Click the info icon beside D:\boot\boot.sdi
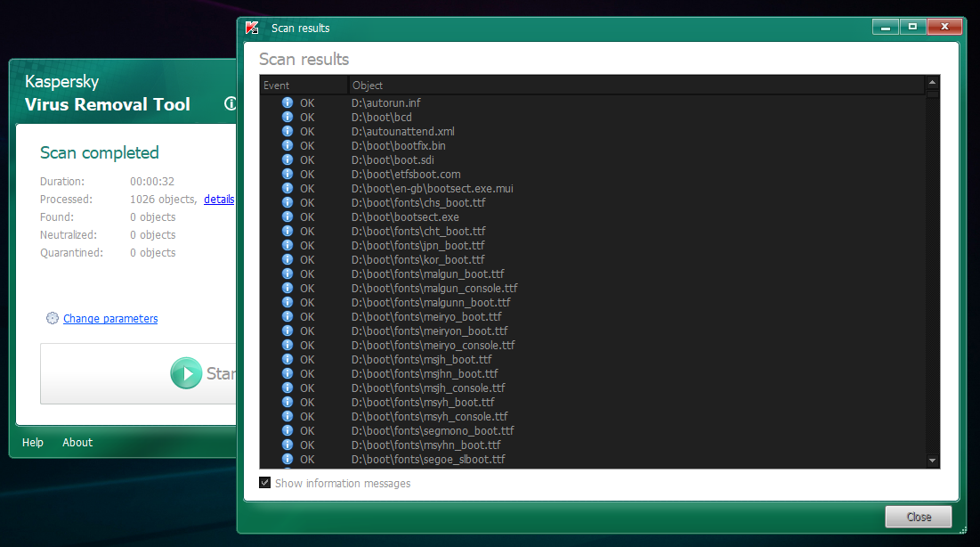 pos(288,159)
